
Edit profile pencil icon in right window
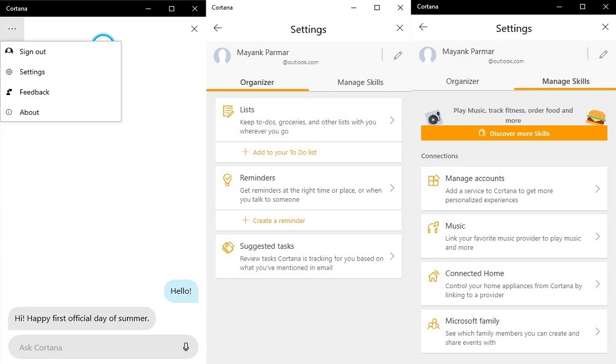[604, 54]
